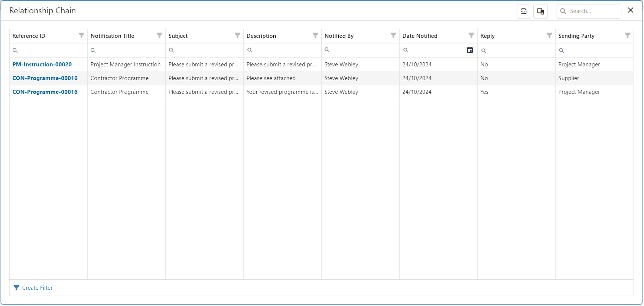Click the Create Filter funnel icon

coord(16,288)
